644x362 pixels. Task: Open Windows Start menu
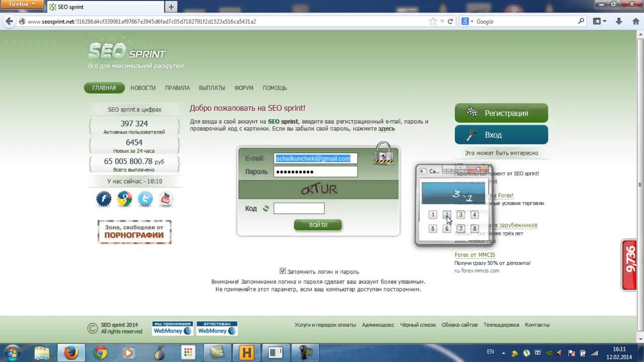[x=12, y=352]
